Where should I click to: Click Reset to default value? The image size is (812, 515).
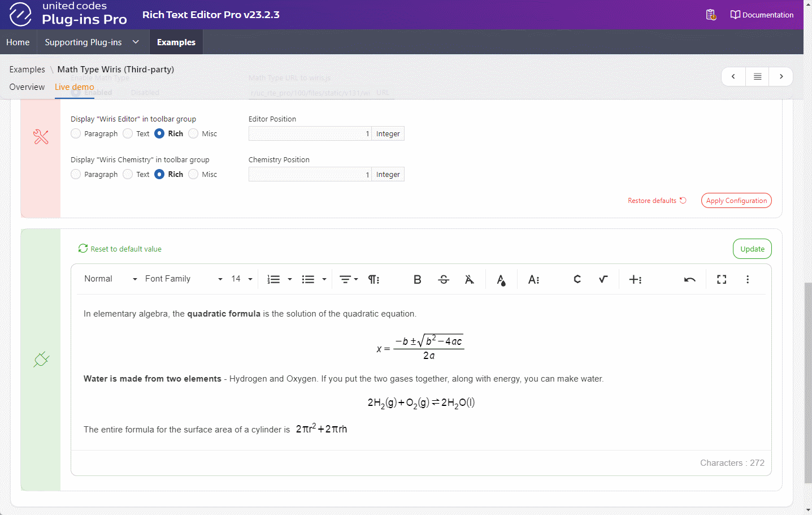[120, 249]
